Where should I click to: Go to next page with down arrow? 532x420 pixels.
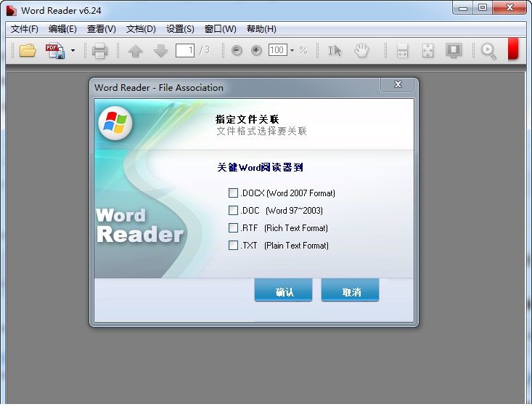click(160, 51)
